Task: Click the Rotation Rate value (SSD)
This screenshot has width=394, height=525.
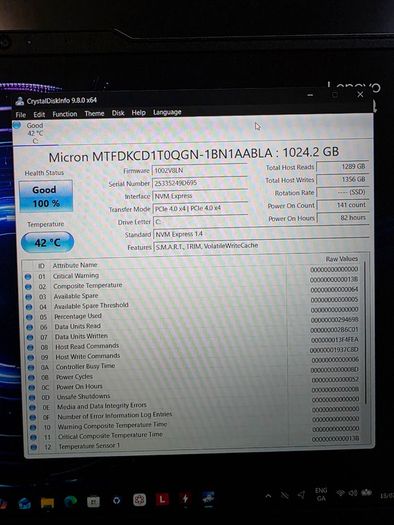Action: 343,192
